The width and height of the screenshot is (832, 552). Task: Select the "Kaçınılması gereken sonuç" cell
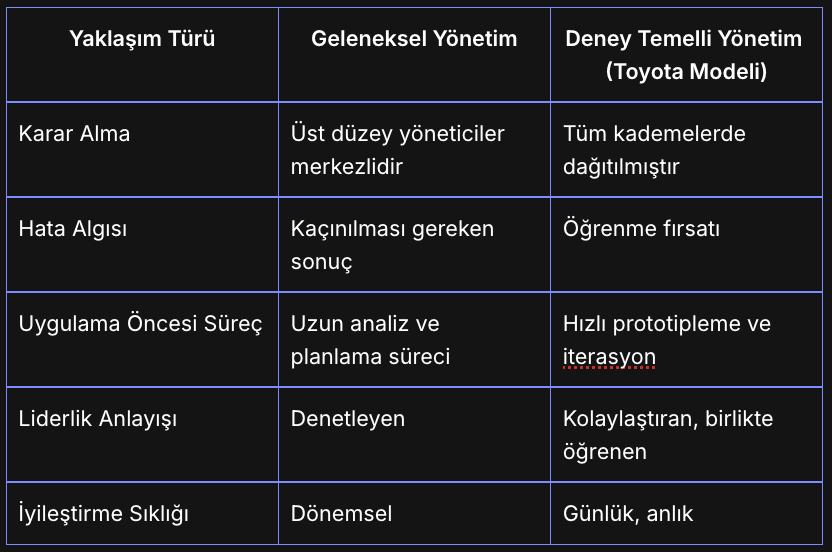[392, 244]
